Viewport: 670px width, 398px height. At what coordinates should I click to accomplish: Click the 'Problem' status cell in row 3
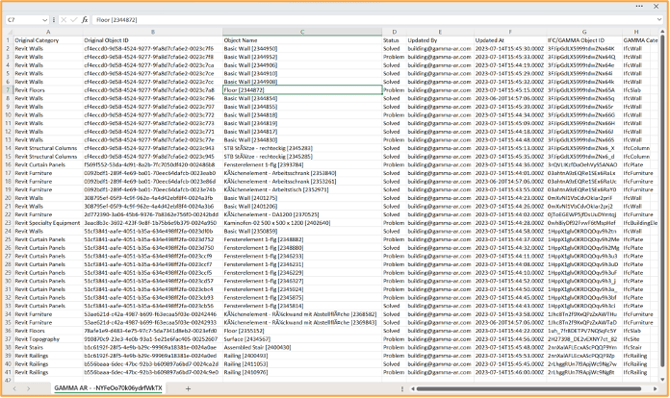[394, 57]
